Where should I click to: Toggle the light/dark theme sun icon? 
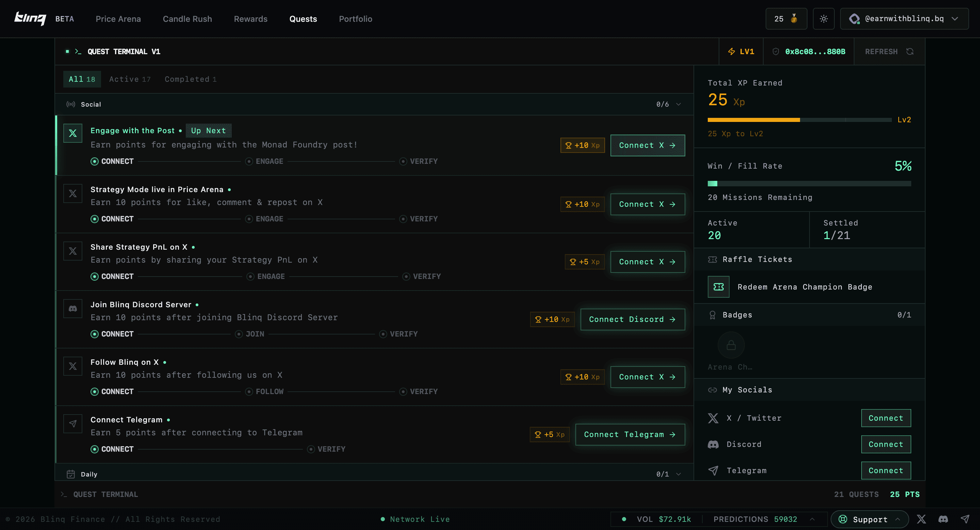823,19
